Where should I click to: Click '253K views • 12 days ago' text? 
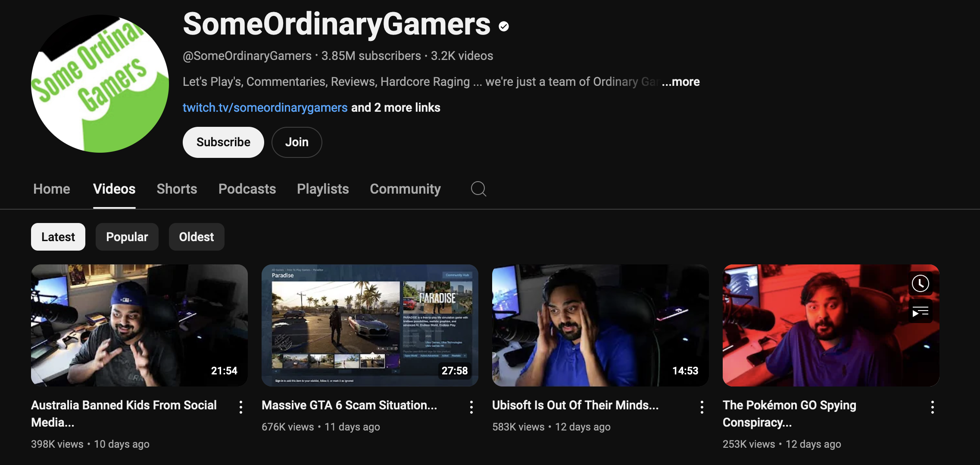(x=782, y=444)
